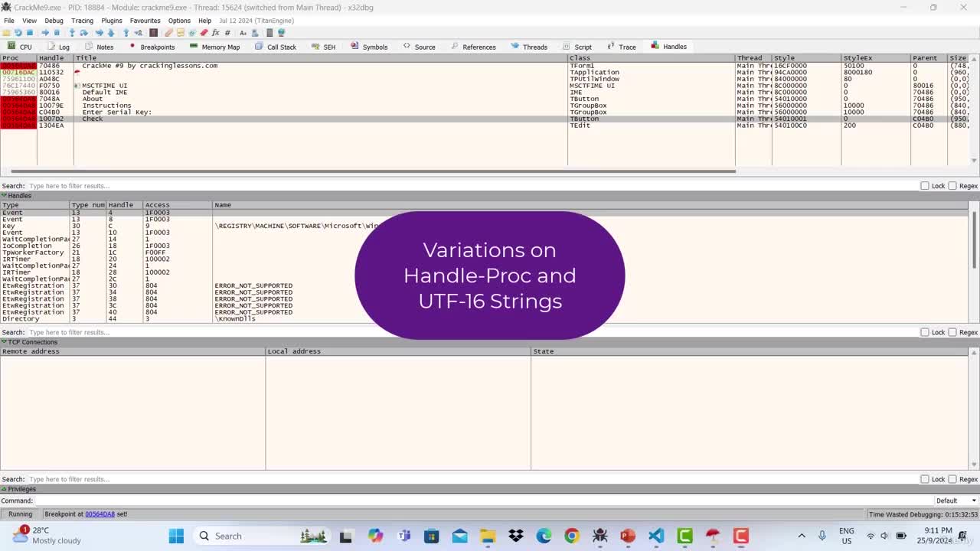The image size is (980, 551).
Task: Click the Restart debuggee toolbar icon
Action: point(18,33)
